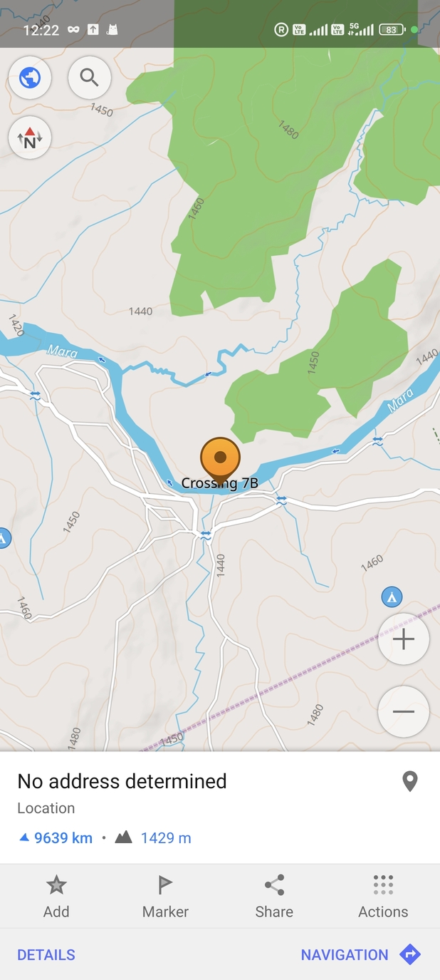Add location to favorites with star
This screenshot has width=440, height=980.
click(x=56, y=896)
